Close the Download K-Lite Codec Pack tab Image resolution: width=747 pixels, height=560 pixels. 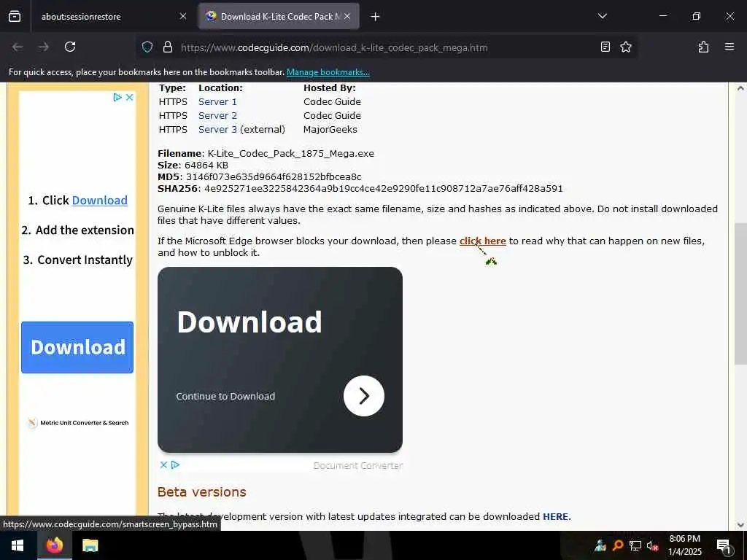(347, 16)
